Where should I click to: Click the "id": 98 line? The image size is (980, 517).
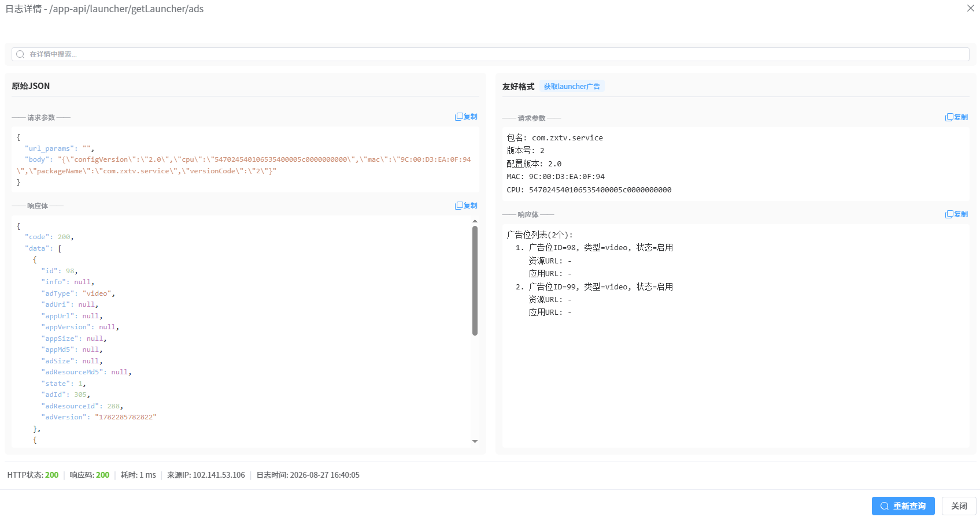[60, 271]
